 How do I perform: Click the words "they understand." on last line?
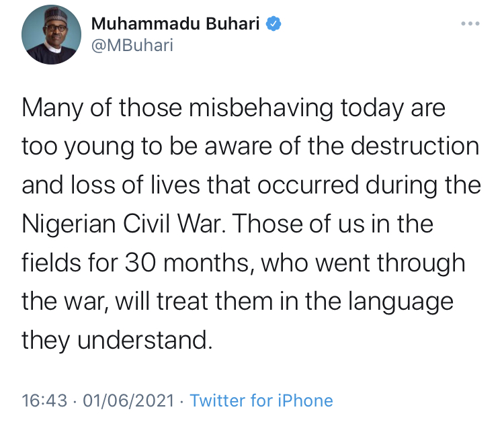[x=117, y=340]
